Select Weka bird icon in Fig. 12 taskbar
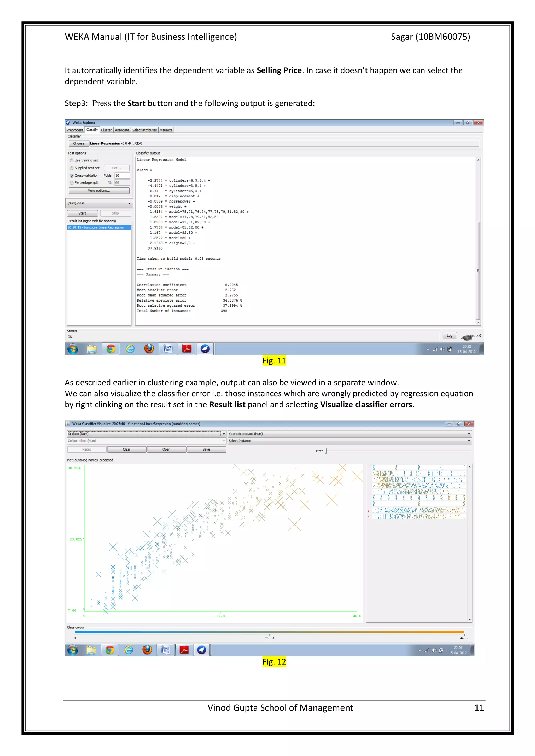This screenshot has height=756, width=535. pos(202,650)
